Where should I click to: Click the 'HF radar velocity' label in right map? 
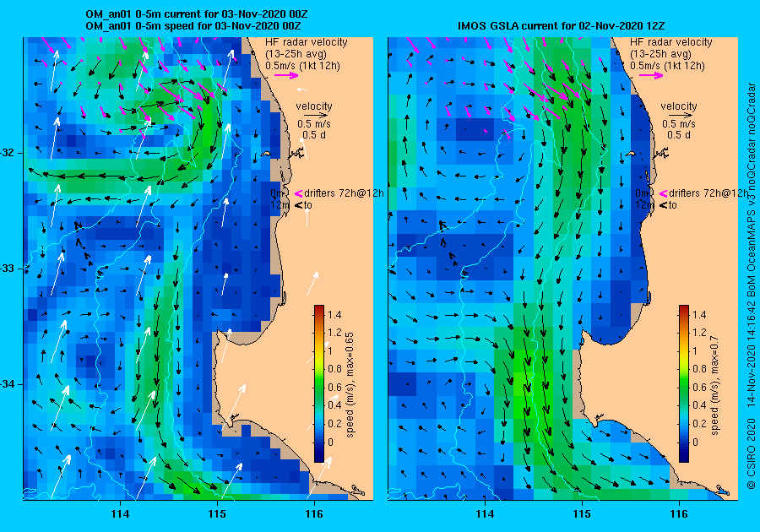(671, 42)
